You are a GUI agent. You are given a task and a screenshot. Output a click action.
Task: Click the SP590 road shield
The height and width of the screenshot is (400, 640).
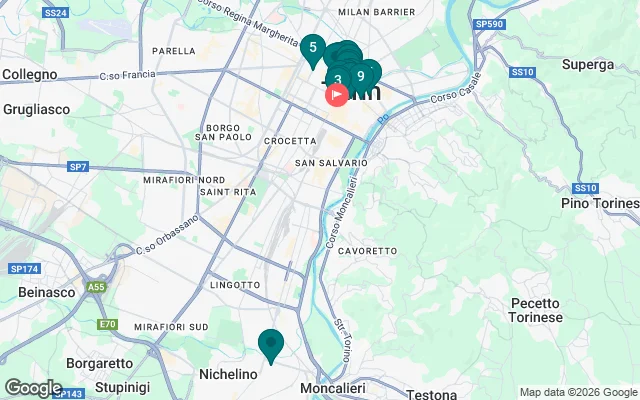pyautogui.click(x=489, y=24)
